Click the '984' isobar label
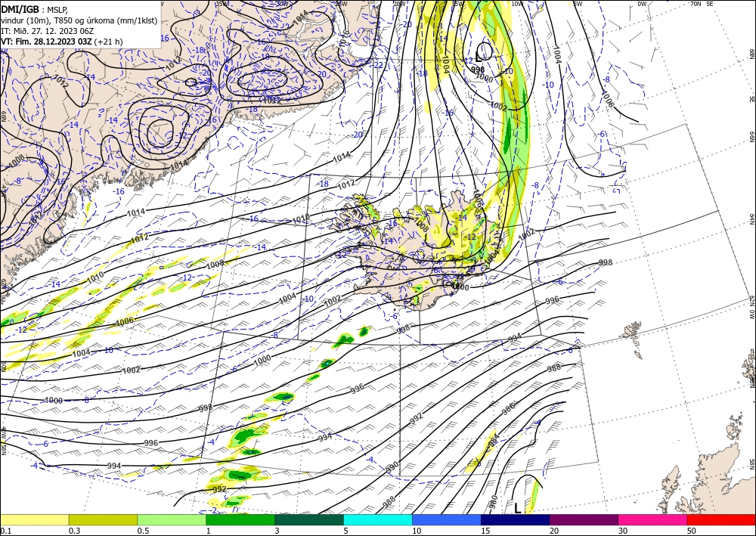Image resolution: width=756 pixels, height=536 pixels. 492,439
